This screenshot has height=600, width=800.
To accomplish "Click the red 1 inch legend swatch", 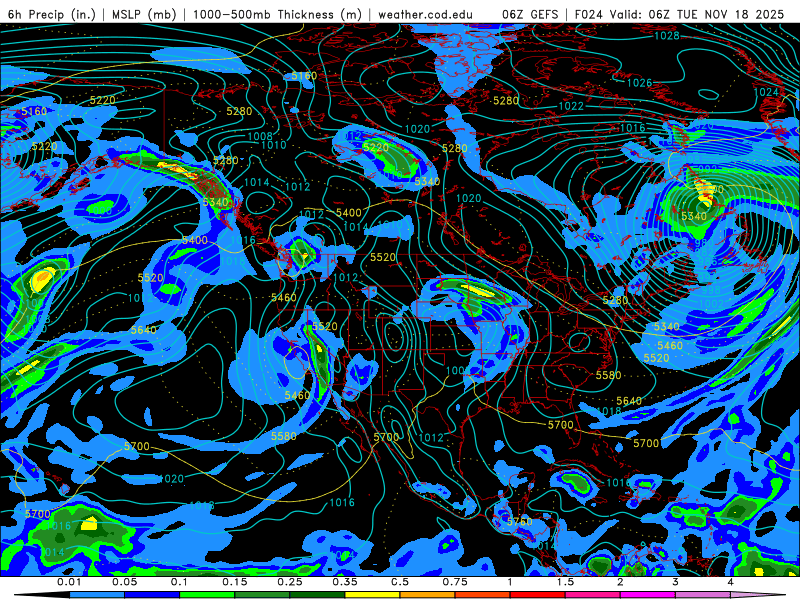I will pos(538,595).
